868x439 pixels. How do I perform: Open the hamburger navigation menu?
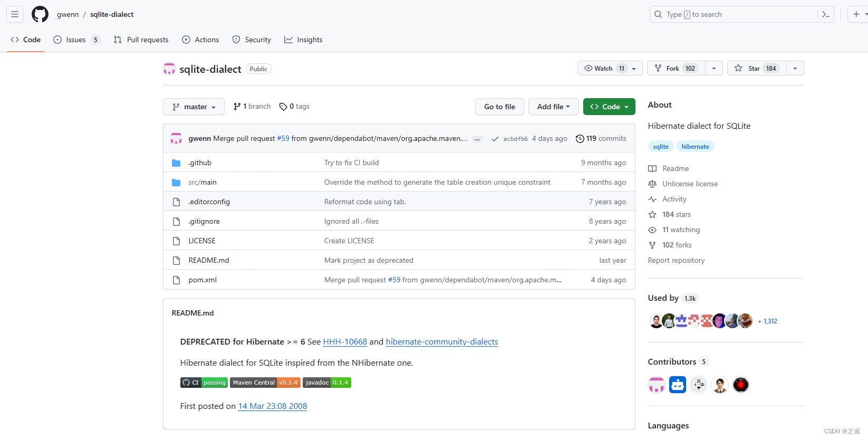[x=15, y=14]
